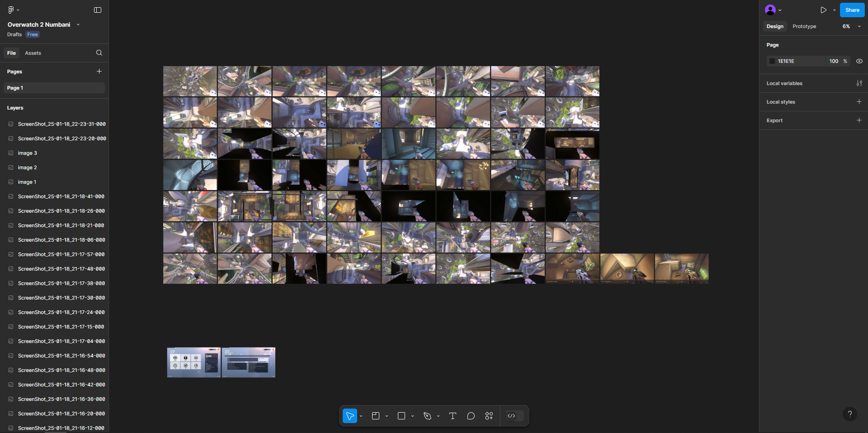The image size is (868, 433).
Task: Search layers with the magnifier icon
Action: pyautogui.click(x=99, y=53)
